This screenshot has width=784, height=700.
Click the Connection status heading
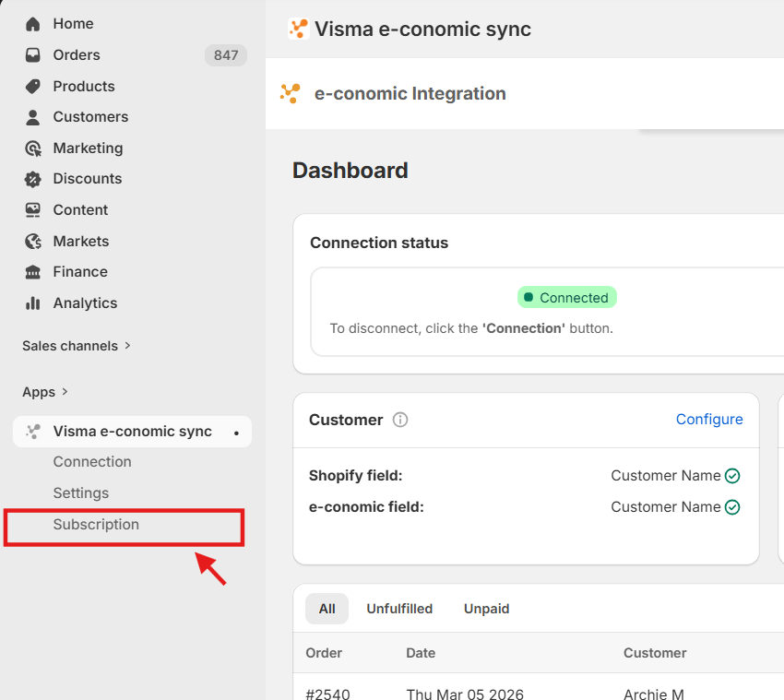pos(379,243)
